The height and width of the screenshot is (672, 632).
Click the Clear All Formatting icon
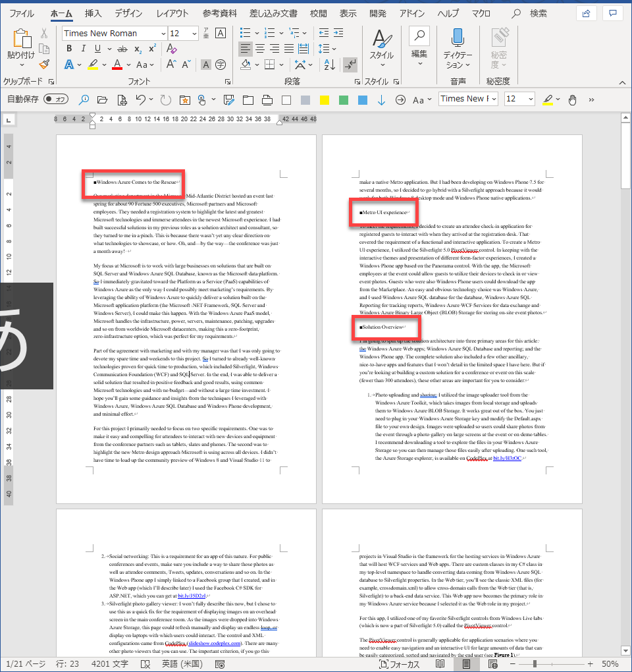pos(172,49)
